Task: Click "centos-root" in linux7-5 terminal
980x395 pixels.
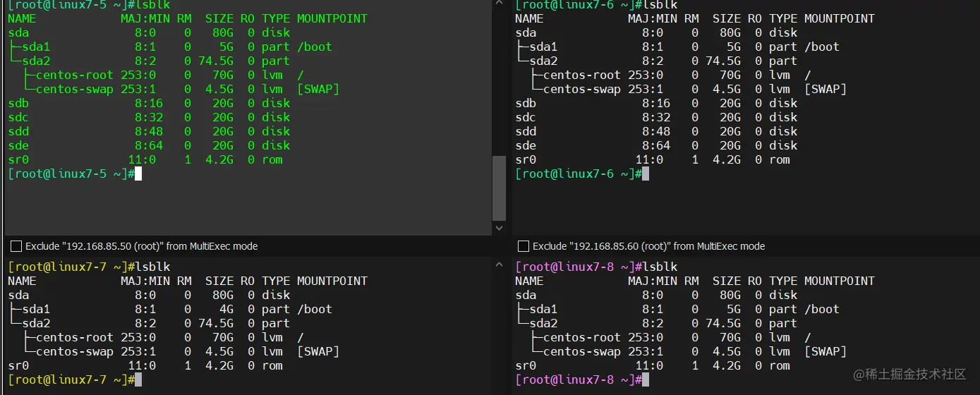Action: pyautogui.click(x=75, y=75)
